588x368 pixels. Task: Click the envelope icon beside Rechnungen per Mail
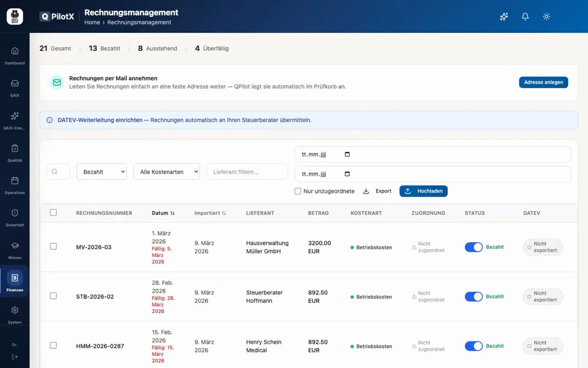57,82
